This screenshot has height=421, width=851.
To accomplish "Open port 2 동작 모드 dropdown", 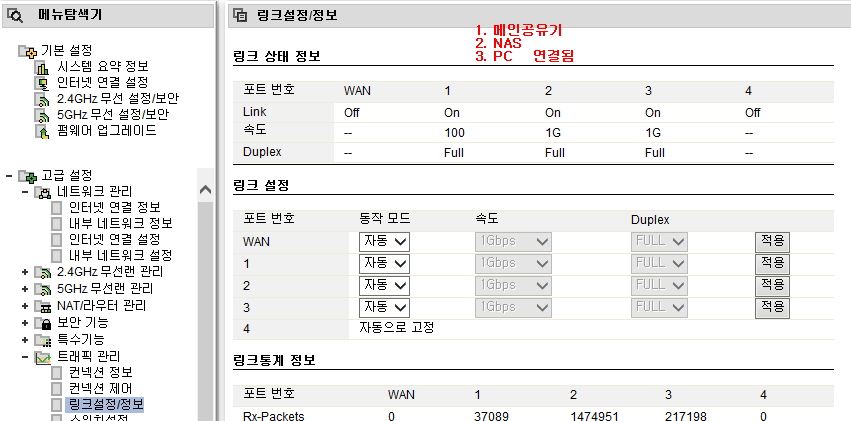I will (x=384, y=286).
